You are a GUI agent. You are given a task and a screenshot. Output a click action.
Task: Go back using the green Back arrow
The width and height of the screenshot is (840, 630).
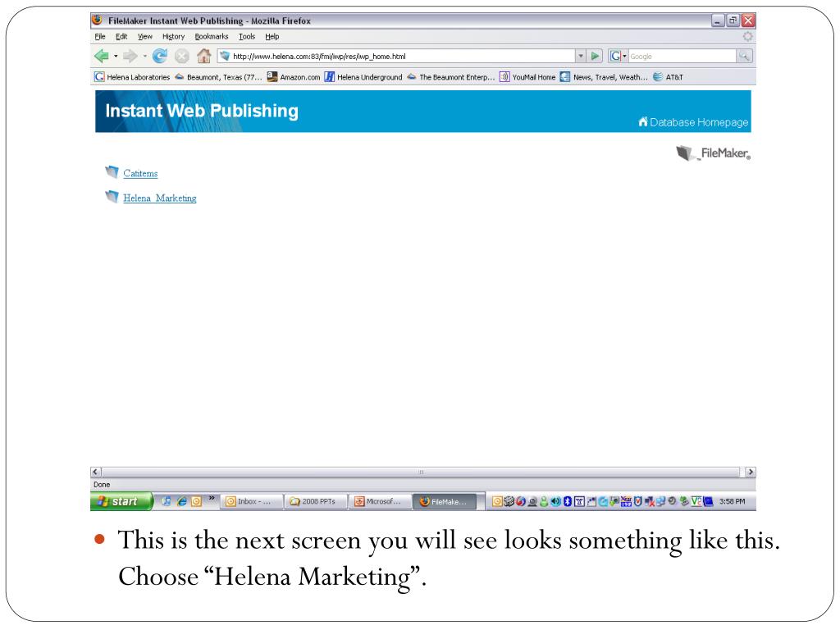click(x=101, y=56)
